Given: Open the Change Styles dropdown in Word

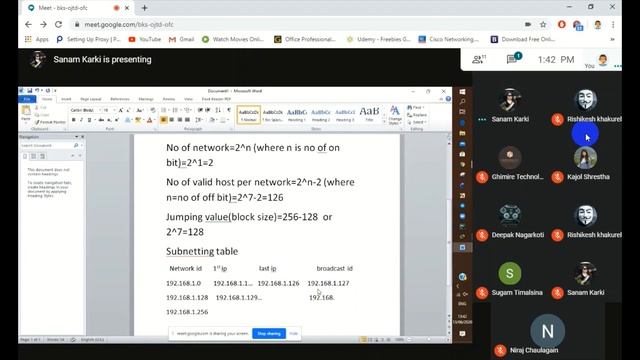Looking at the screenshot, I should pos(395,115).
